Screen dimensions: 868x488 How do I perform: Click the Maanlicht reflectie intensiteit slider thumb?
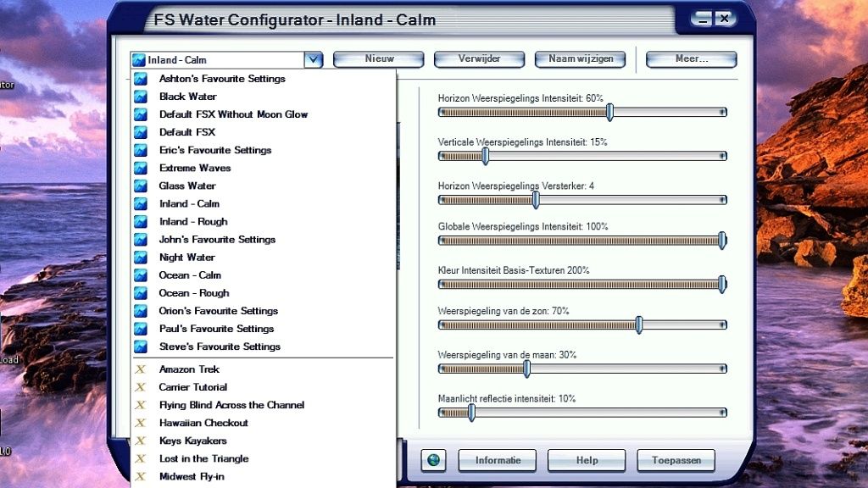coord(471,413)
